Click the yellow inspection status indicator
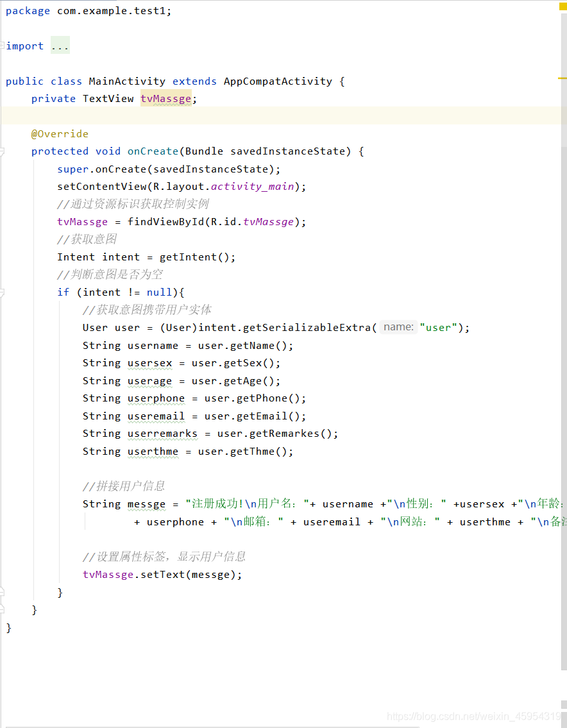567x728 pixels. click(x=563, y=6)
